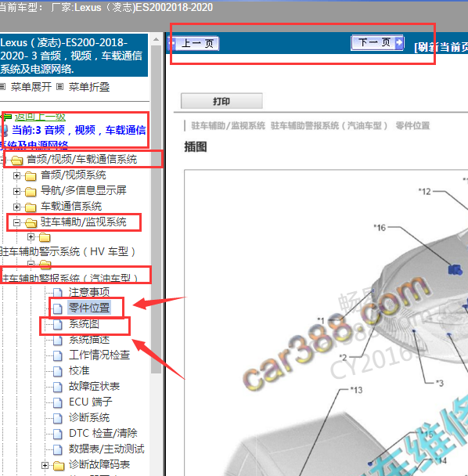Screen dimensions: 468x476
Task: Click the 系统图 document icon
Action: (x=58, y=324)
